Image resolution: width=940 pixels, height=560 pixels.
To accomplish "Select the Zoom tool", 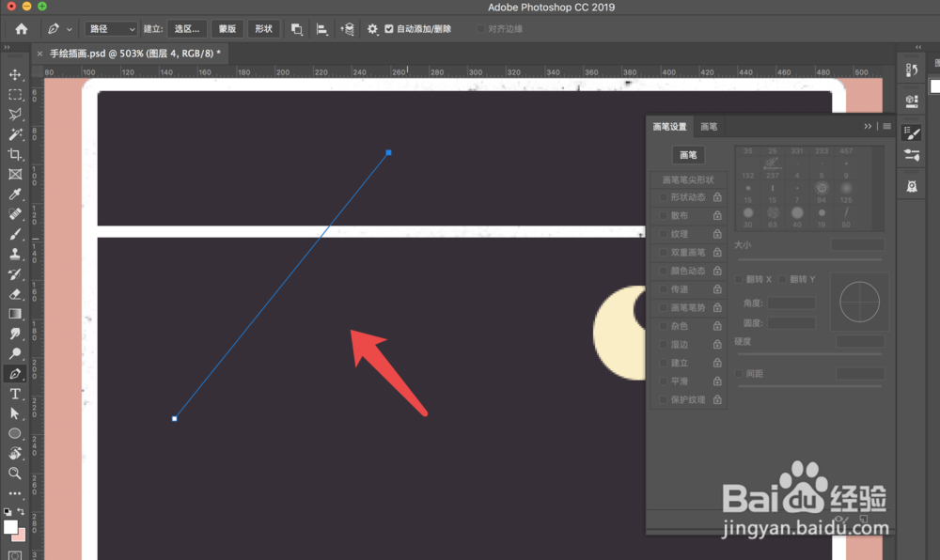I will pyautogui.click(x=15, y=474).
